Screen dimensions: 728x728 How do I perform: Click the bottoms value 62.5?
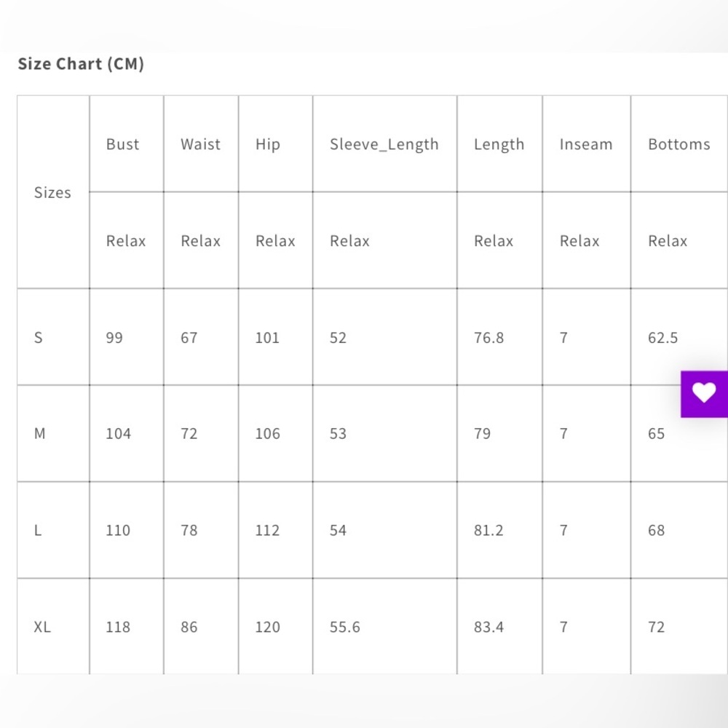coord(662,338)
